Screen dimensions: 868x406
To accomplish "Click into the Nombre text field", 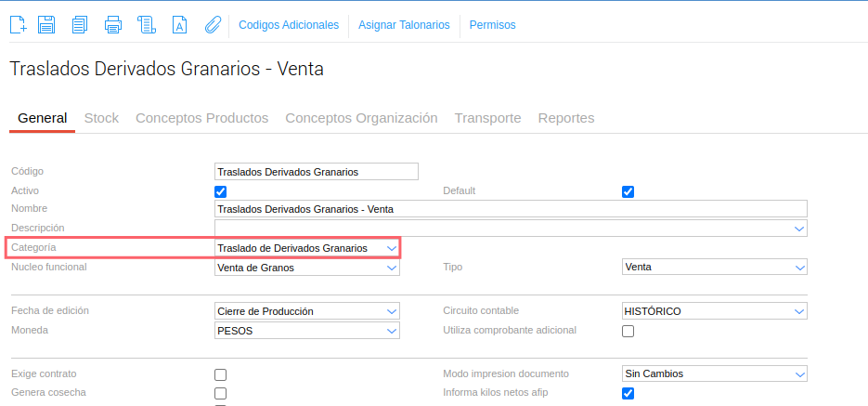I will [511, 209].
